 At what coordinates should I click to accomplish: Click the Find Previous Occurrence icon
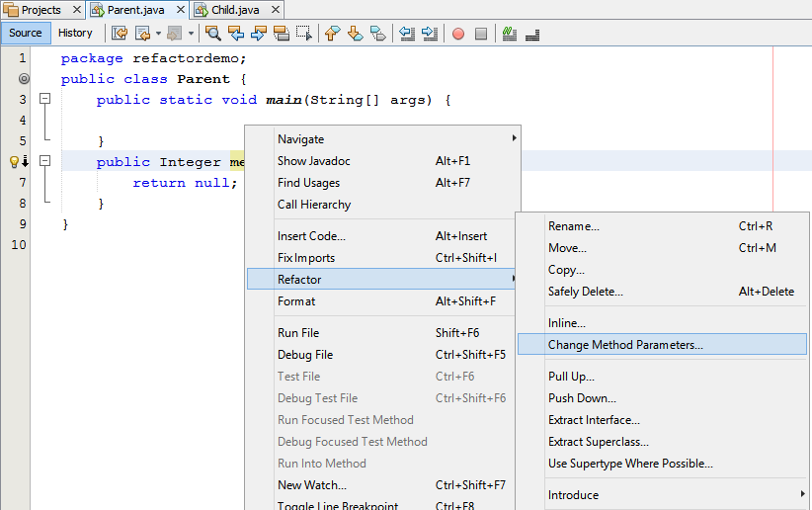pos(236,33)
